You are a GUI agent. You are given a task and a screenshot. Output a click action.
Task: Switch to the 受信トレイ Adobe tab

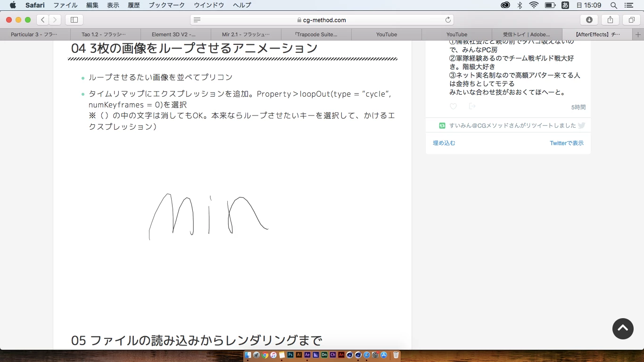point(527,34)
